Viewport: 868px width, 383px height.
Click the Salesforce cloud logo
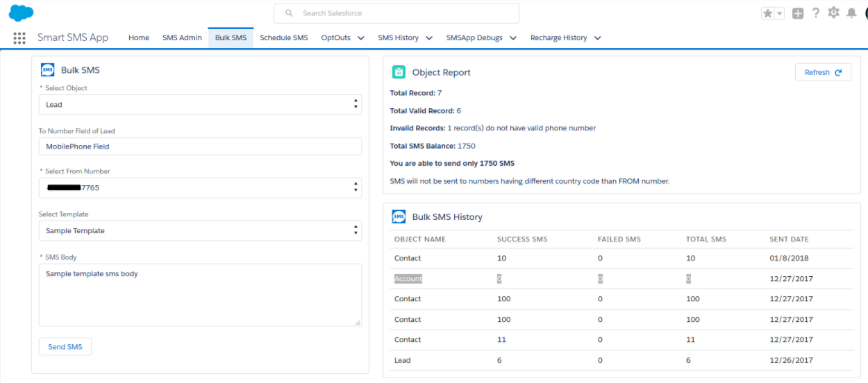click(x=22, y=12)
